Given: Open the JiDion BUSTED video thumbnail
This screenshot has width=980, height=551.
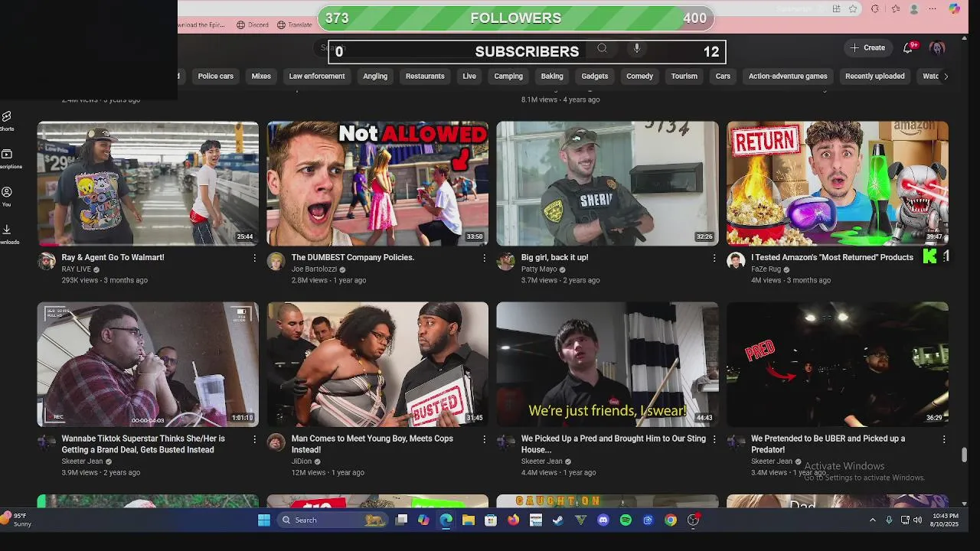Looking at the screenshot, I should point(377,364).
